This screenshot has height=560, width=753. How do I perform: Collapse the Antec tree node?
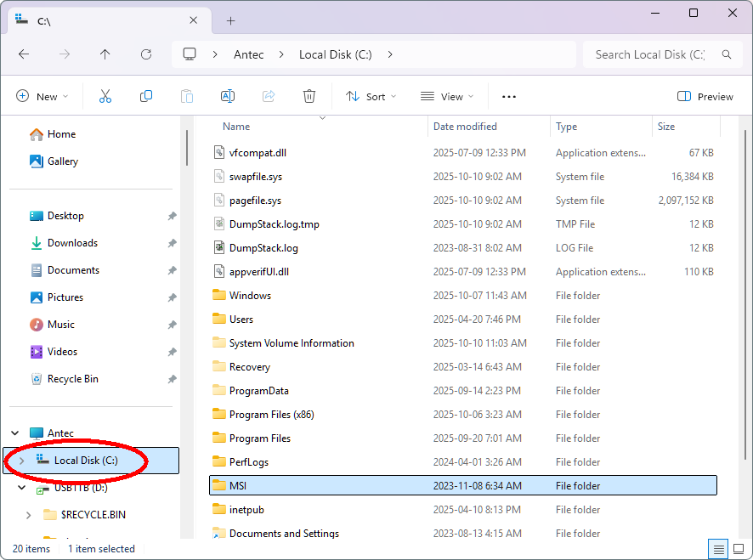15,433
